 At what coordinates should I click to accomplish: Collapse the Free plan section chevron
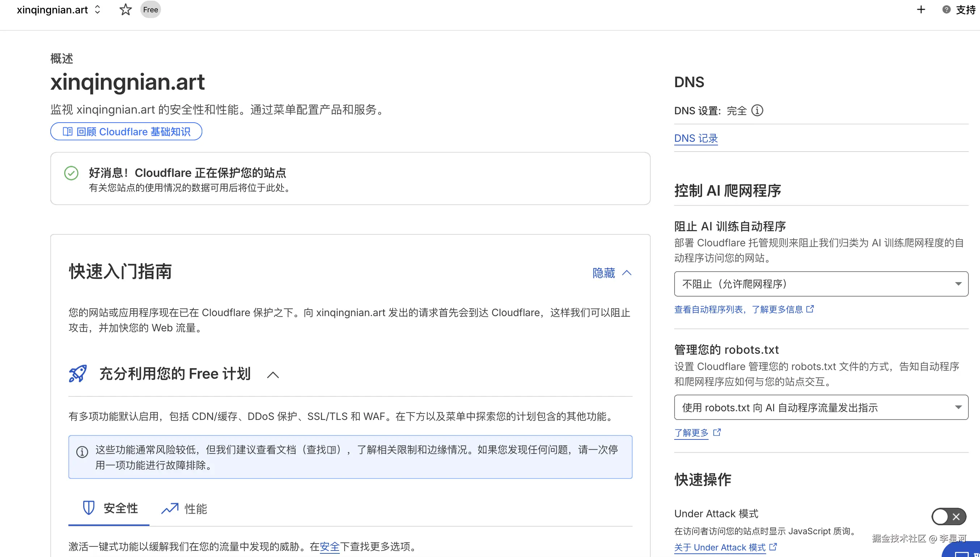(273, 375)
